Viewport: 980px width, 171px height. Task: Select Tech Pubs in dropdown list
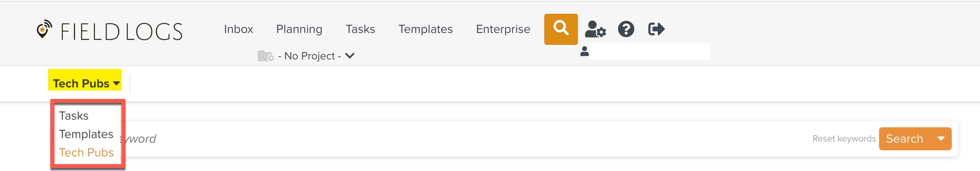pyautogui.click(x=86, y=153)
